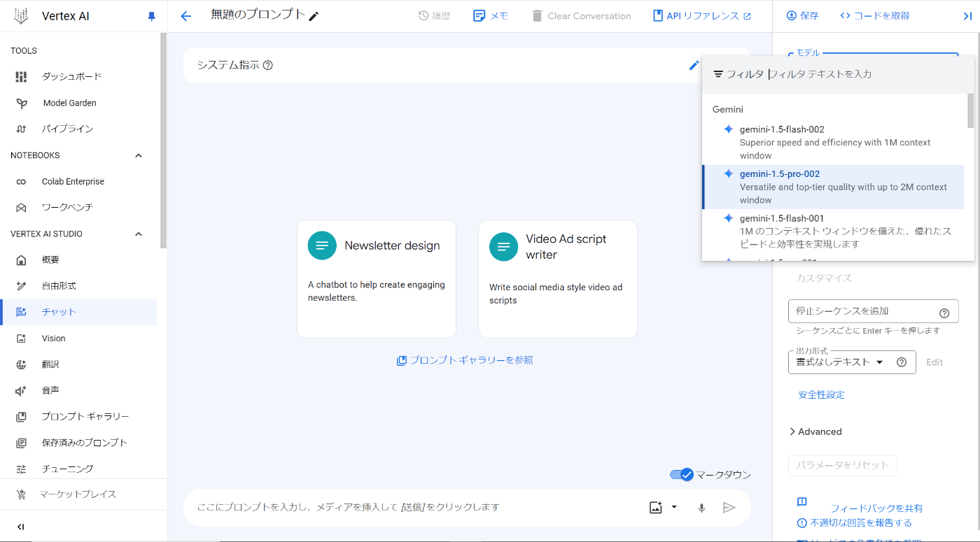Click the チューニング sliders icon

click(x=21, y=469)
